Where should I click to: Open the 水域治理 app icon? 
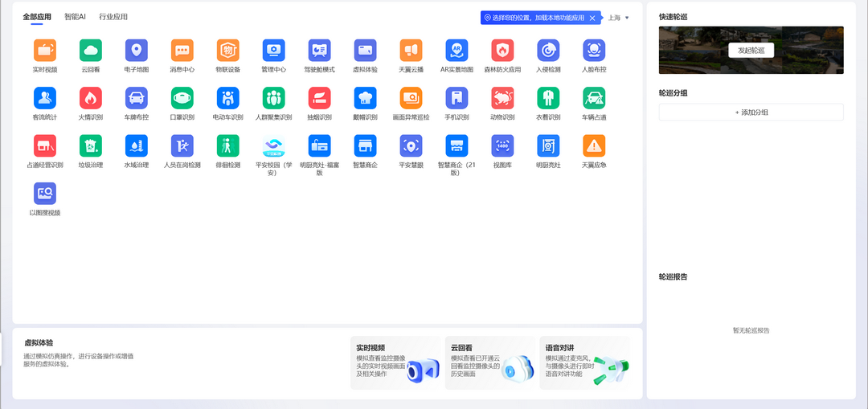[137, 145]
